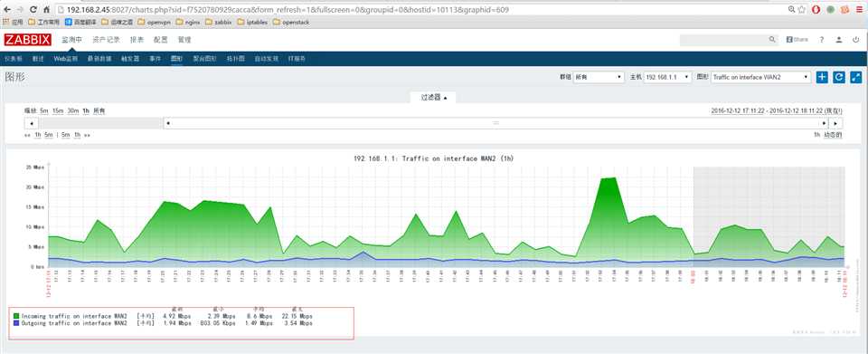This screenshot has height=354, width=868.
Task: Open the user profile icon
Action: [x=839, y=40]
